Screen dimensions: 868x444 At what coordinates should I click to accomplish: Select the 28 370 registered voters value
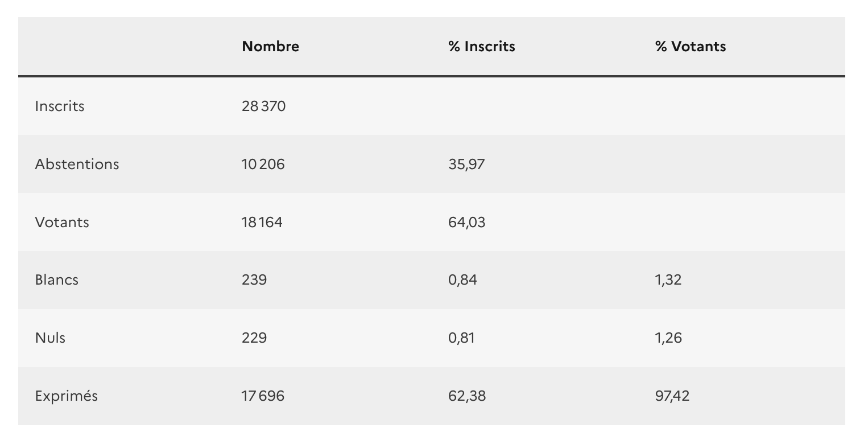263,106
